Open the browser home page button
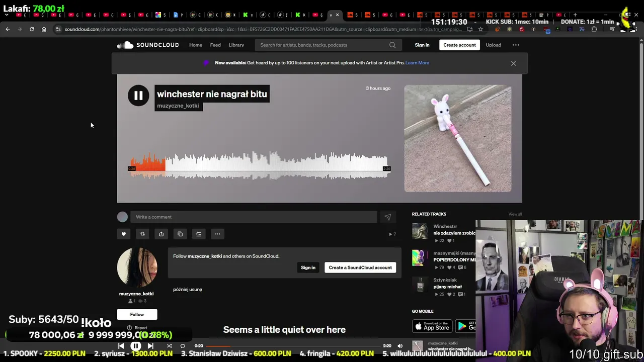Screen dimensions: 644x362 (44, 29)
